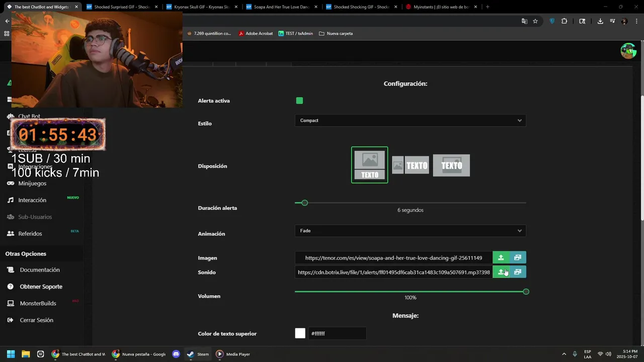Click Cerrar Sesión to log out
644x362 pixels.
[36, 320]
